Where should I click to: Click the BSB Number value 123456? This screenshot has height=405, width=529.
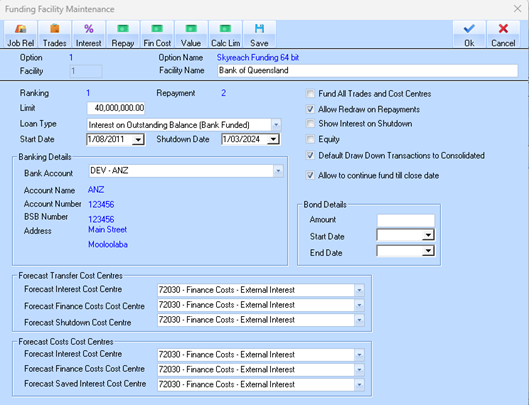(x=101, y=219)
